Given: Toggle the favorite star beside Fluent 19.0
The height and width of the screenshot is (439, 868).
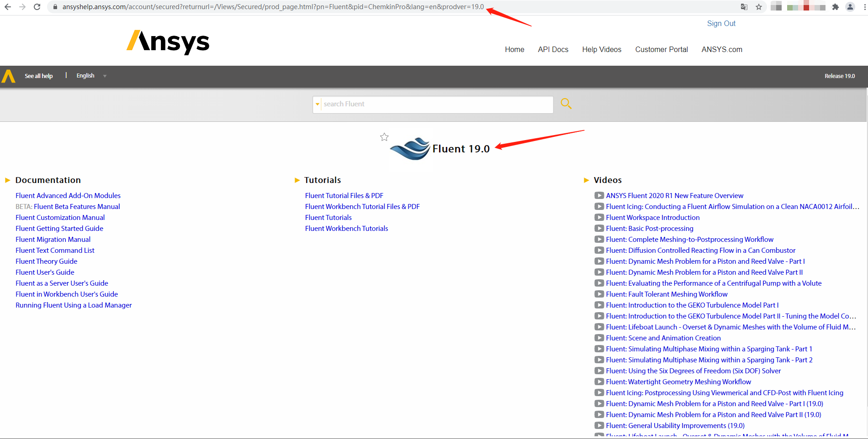Looking at the screenshot, I should click(384, 137).
